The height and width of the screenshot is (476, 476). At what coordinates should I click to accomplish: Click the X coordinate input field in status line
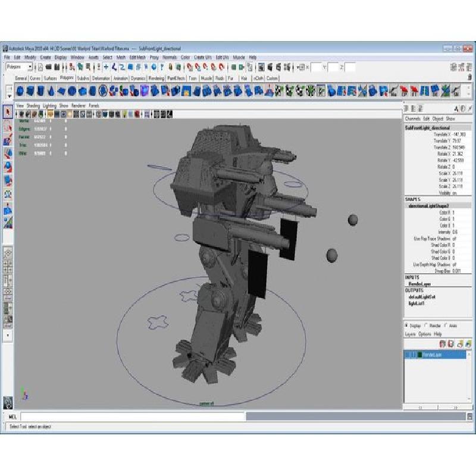click(316, 67)
